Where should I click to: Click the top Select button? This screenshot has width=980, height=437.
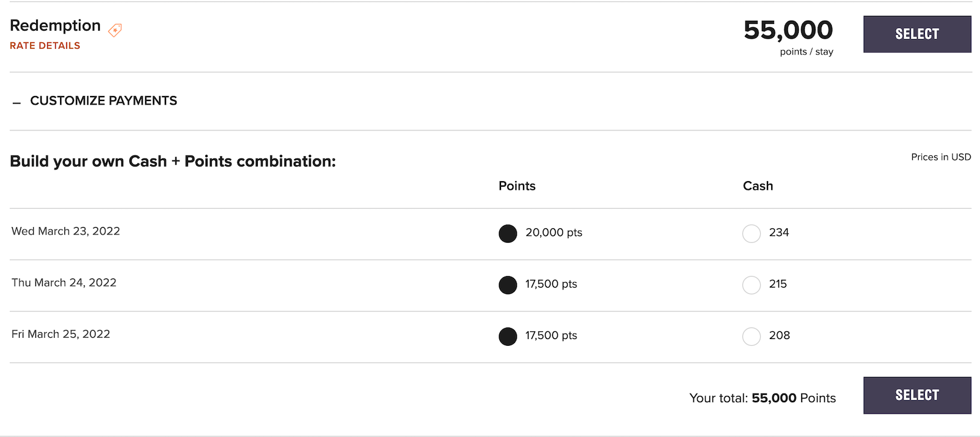point(917,34)
